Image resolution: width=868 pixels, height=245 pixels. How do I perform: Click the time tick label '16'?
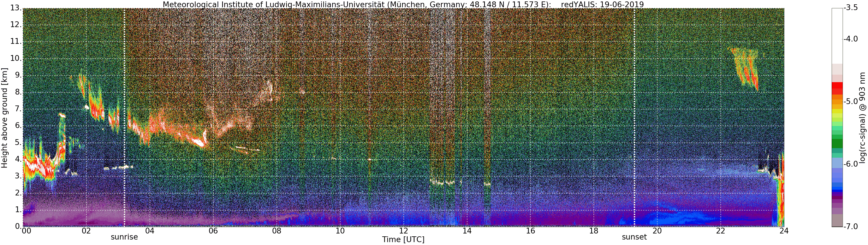tap(530, 231)
